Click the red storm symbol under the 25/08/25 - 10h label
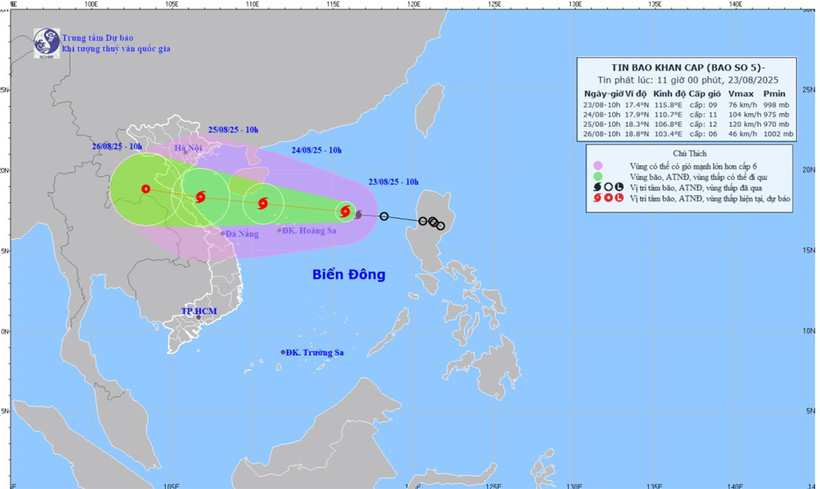 pyautogui.click(x=200, y=197)
